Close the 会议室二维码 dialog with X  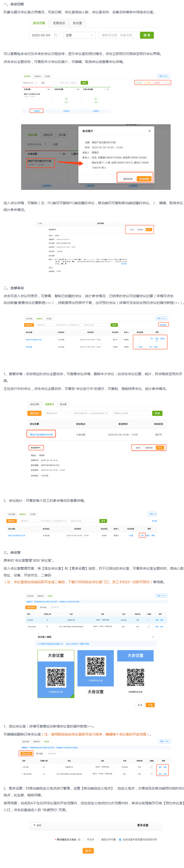pos(153,637)
